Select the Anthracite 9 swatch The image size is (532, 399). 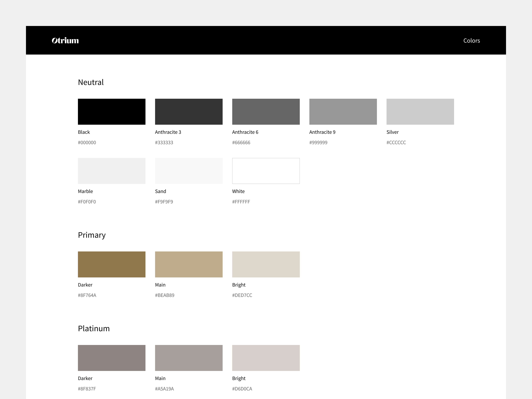(x=343, y=112)
